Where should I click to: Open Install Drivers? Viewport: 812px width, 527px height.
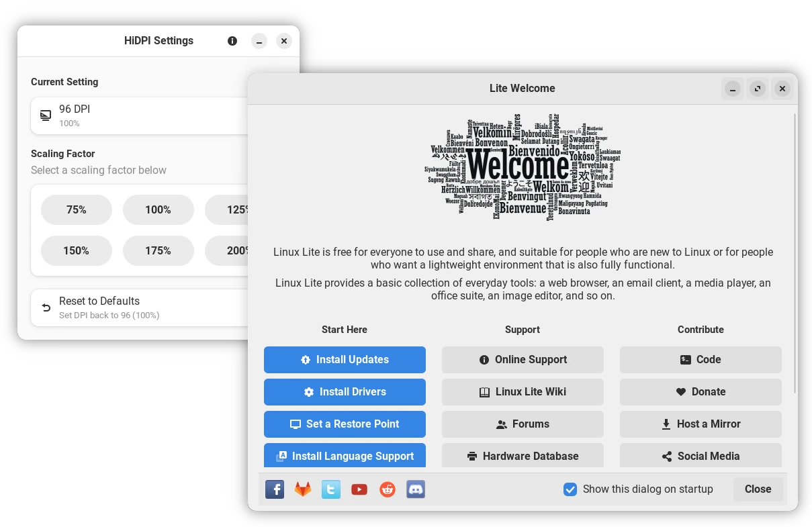pyautogui.click(x=345, y=392)
